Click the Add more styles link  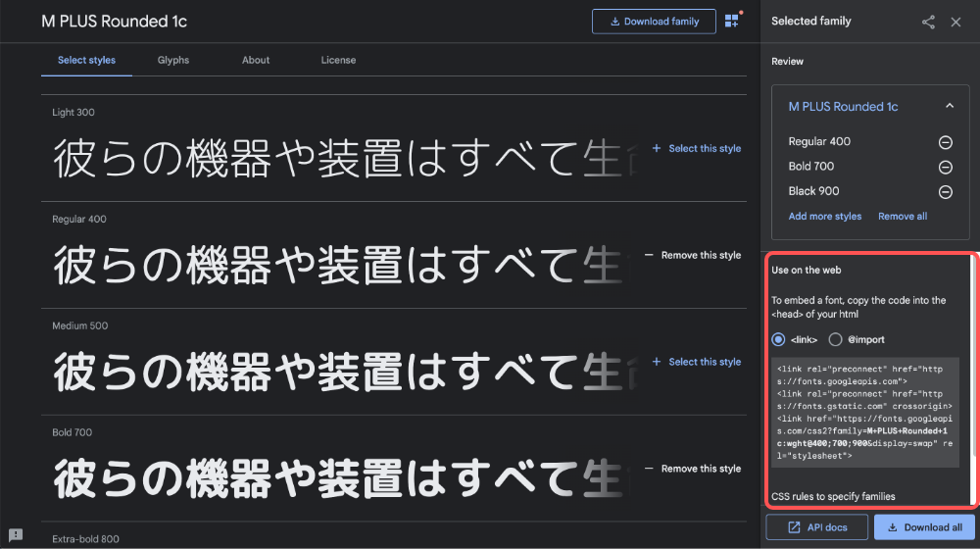pyautogui.click(x=824, y=217)
